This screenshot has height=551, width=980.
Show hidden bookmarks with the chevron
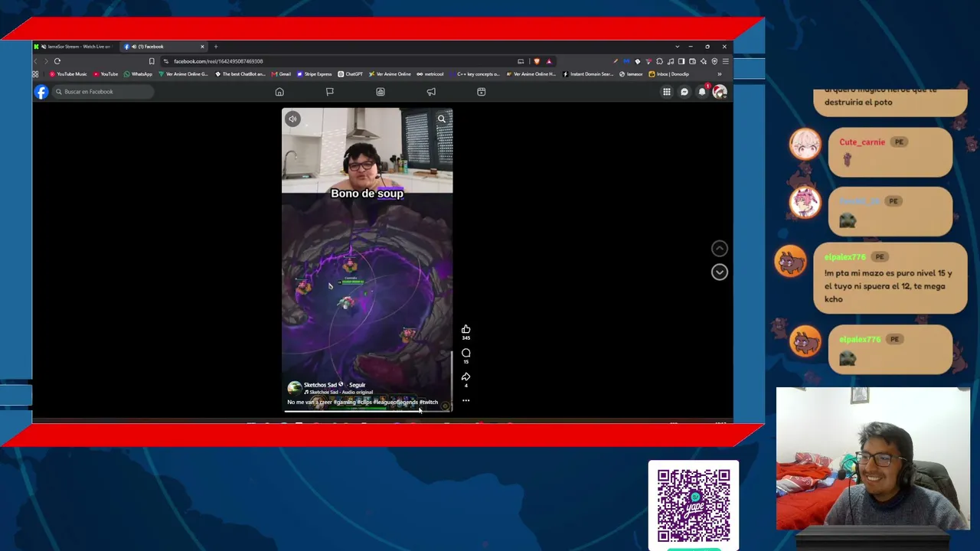click(719, 74)
